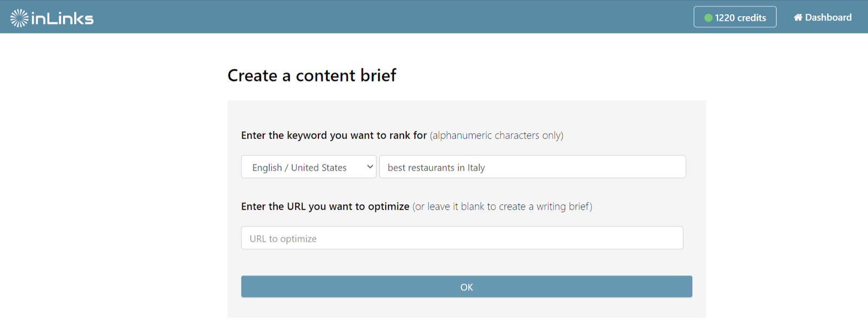This screenshot has height=322, width=868.
Task: Focus the keyword field containing best restaurants in Italy
Action: click(532, 167)
